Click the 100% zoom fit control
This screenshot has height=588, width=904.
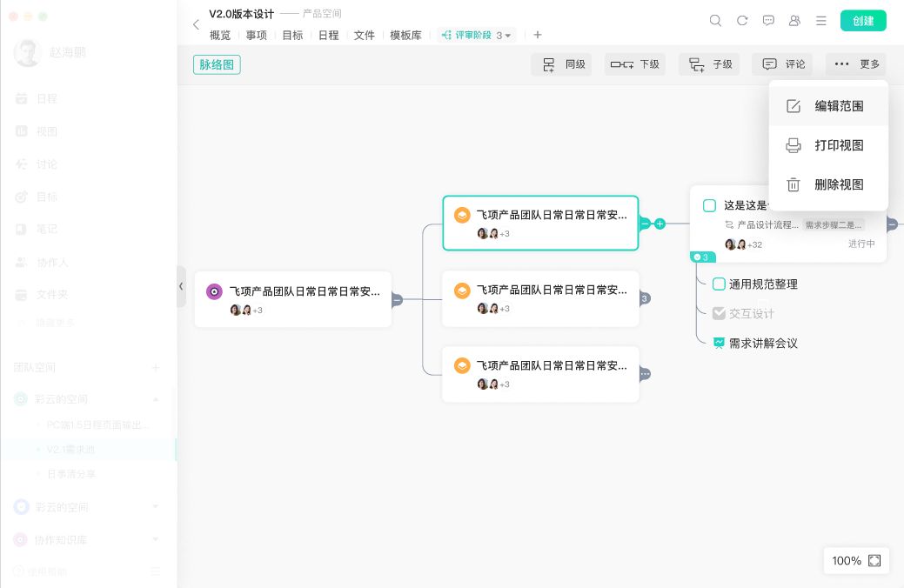[855, 561]
